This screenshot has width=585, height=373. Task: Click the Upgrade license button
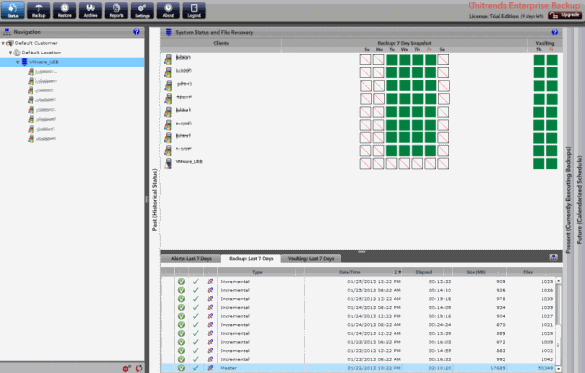click(x=565, y=15)
